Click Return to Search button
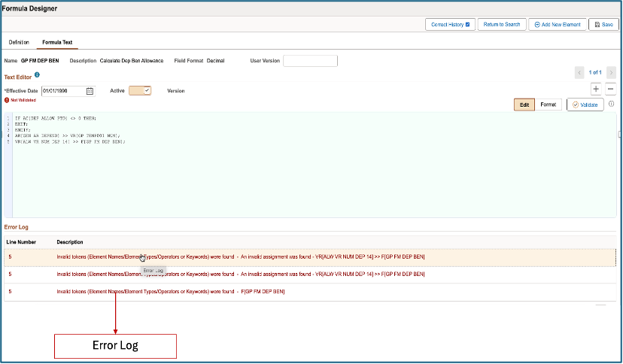This screenshot has height=364, width=623. pyautogui.click(x=502, y=25)
